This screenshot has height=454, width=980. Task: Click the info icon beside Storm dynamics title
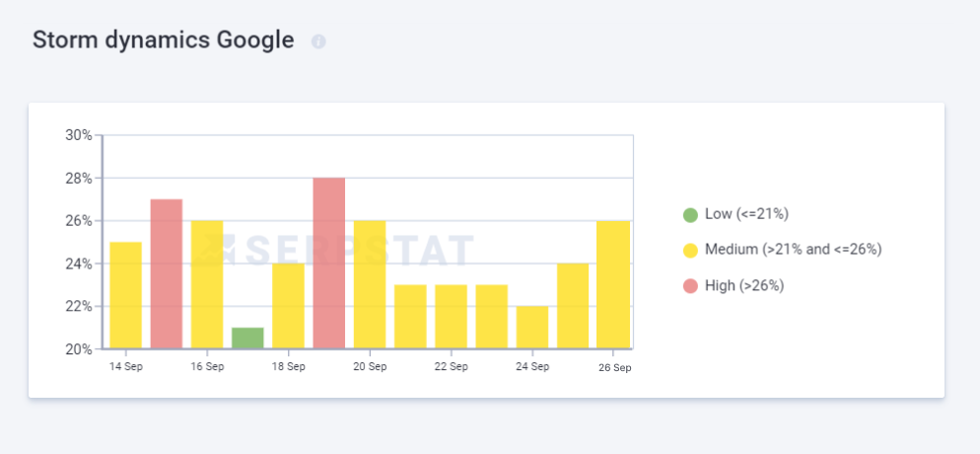[x=318, y=41]
